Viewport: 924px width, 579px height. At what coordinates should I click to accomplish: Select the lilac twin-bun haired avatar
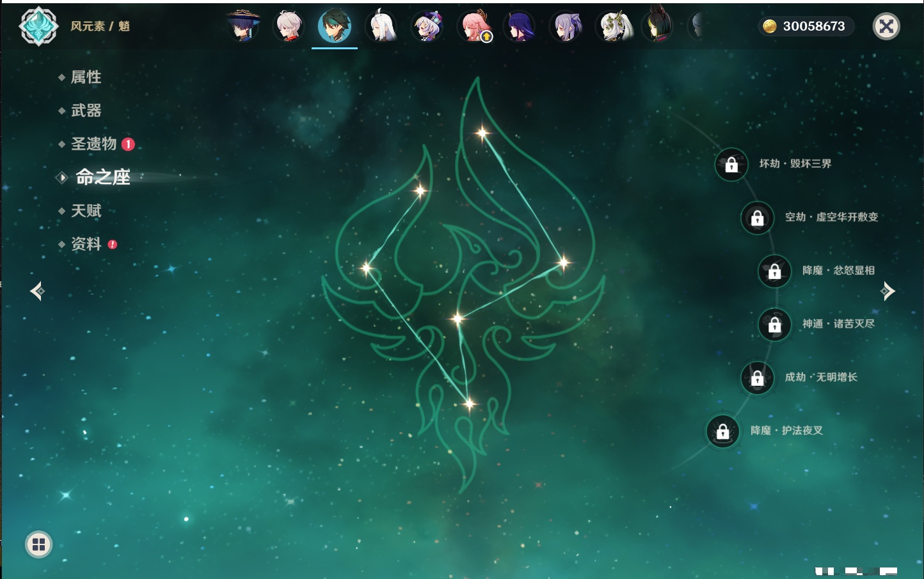pyautogui.click(x=566, y=26)
